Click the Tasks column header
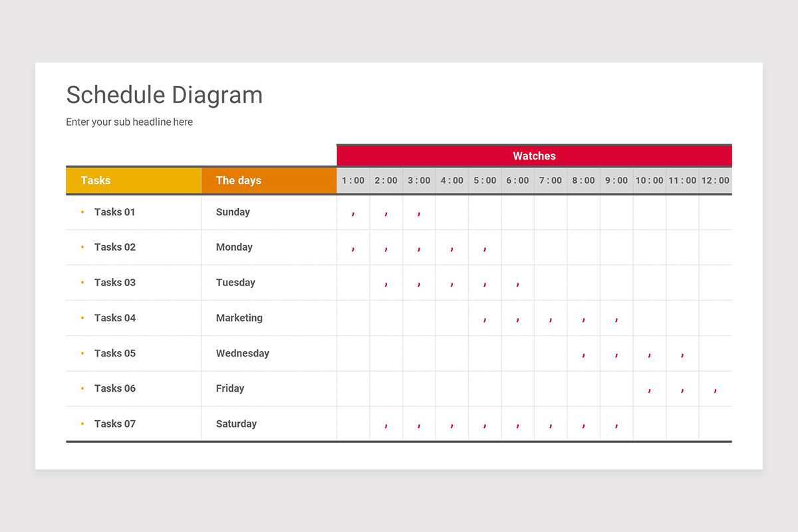 click(96, 180)
